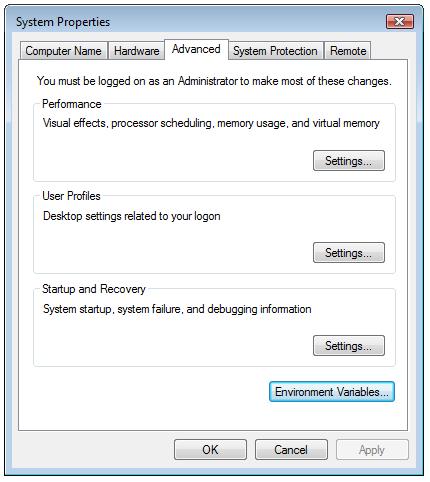Click the Startup and Recovery group label
430x482 pixels.
point(94,289)
